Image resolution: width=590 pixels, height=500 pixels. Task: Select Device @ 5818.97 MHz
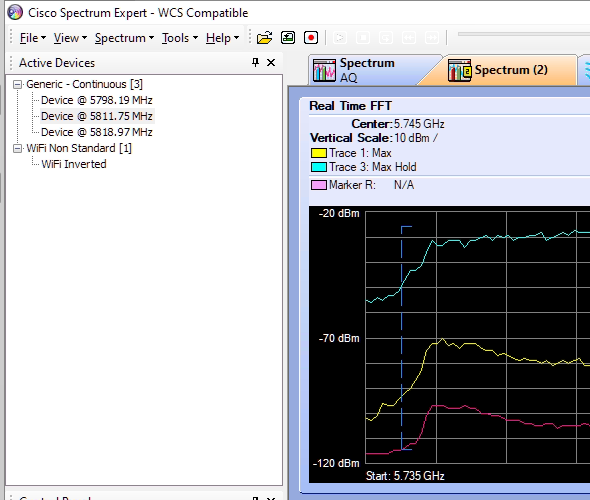click(x=97, y=132)
